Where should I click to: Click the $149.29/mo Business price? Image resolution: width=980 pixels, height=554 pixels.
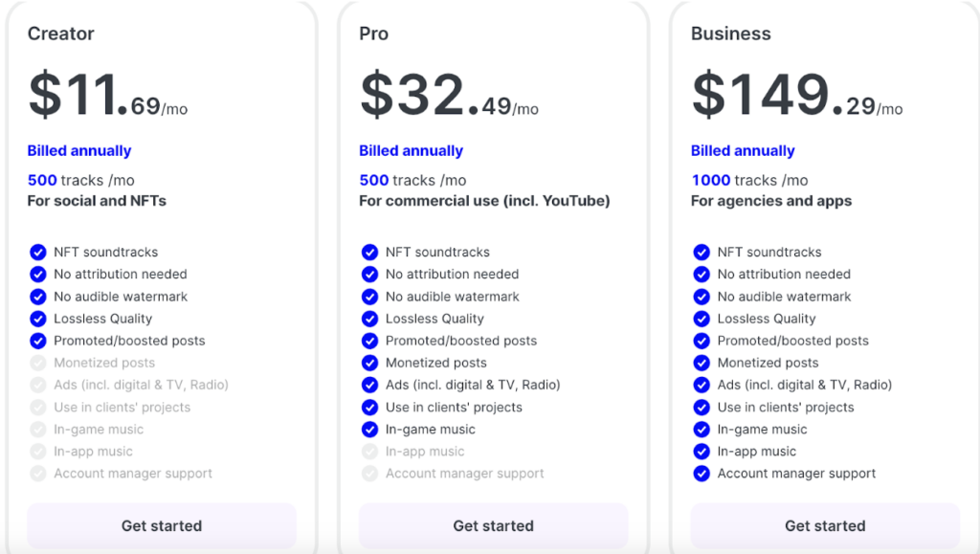pyautogui.click(x=797, y=95)
